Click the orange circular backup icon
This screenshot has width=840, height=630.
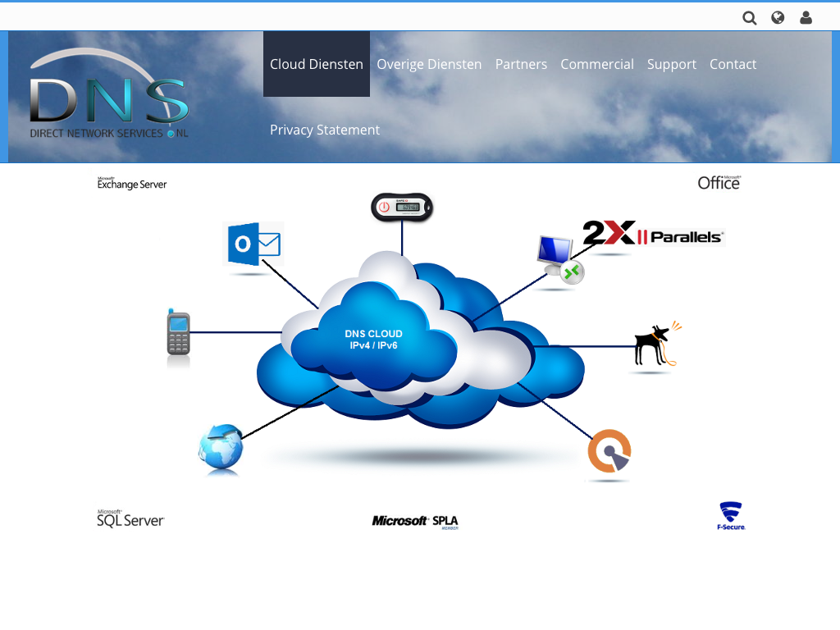coord(609,451)
